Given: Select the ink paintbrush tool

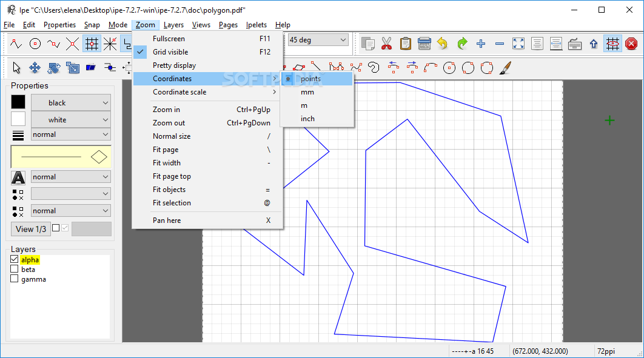Looking at the screenshot, I should click(505, 68).
